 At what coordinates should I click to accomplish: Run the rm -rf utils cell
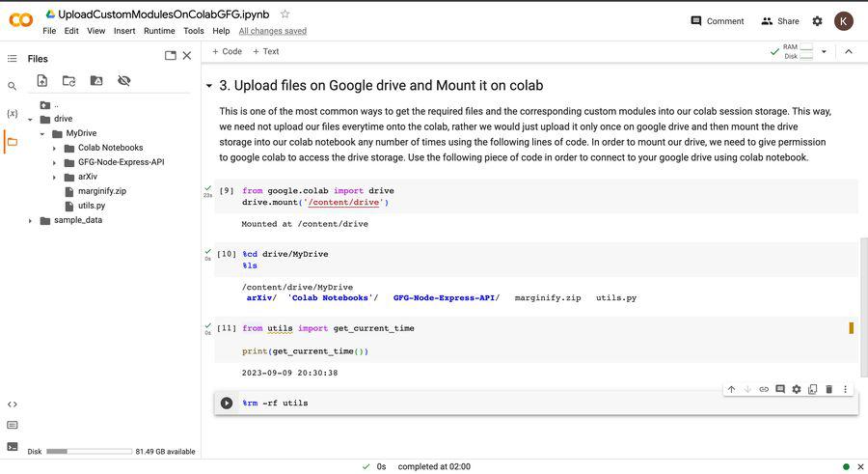coord(227,404)
